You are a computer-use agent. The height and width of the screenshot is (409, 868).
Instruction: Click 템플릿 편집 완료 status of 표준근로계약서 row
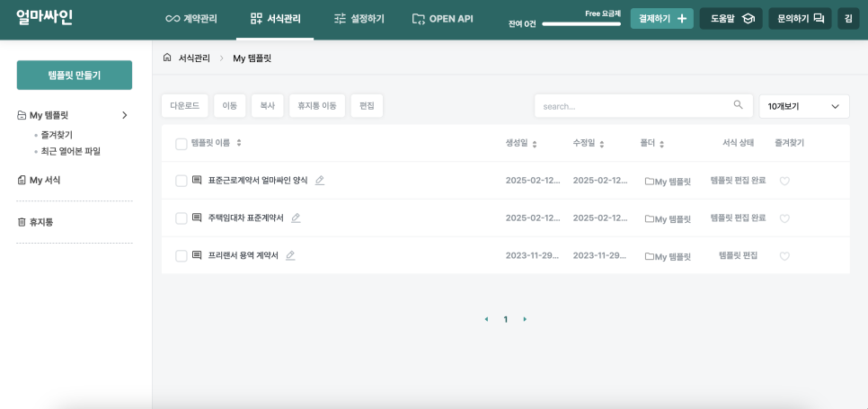click(x=738, y=181)
